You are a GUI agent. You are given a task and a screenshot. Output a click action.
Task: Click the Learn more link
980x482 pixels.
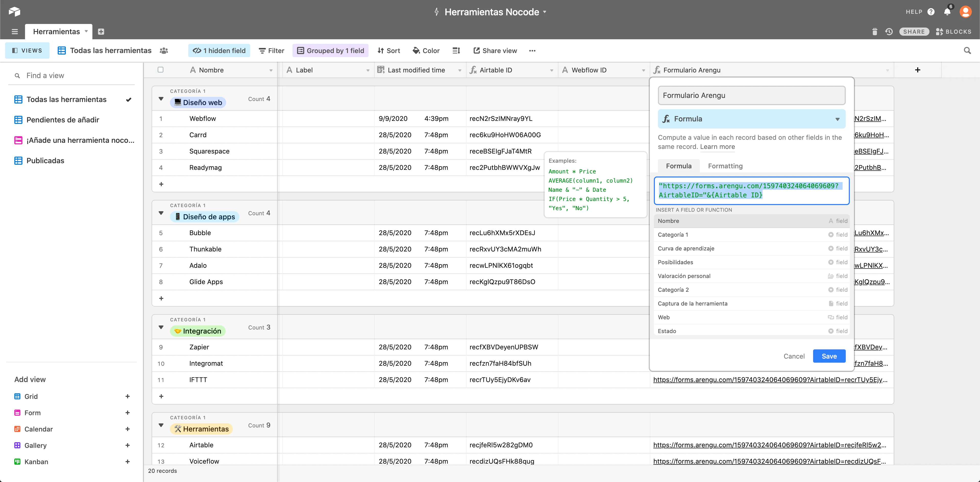(x=717, y=147)
